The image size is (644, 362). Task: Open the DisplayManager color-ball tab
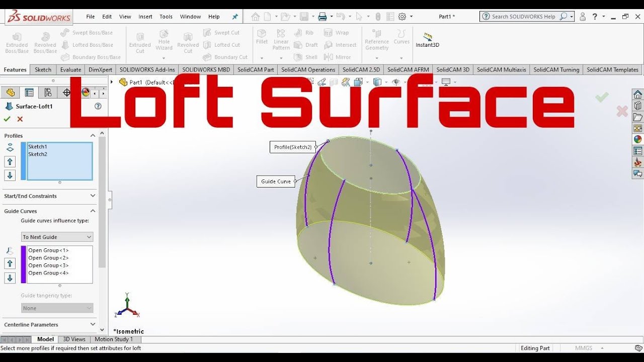[x=85, y=93]
